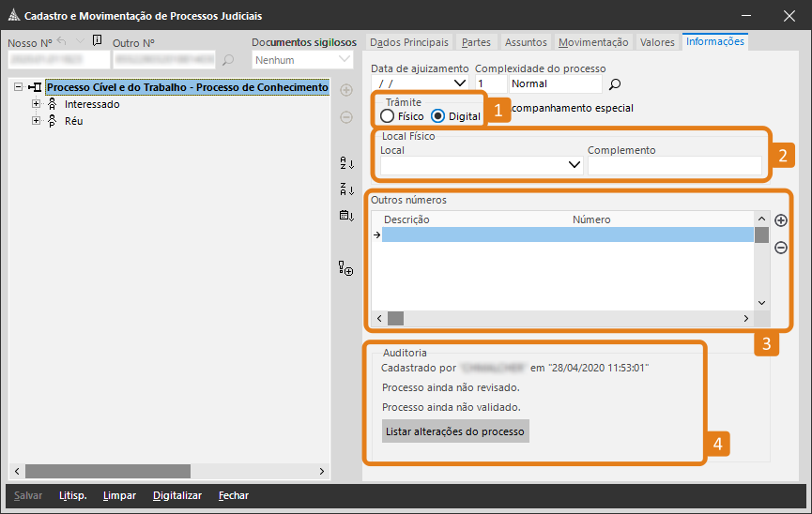
Task: Click the info note icon above Outro Nº
Action: pyautogui.click(x=97, y=40)
